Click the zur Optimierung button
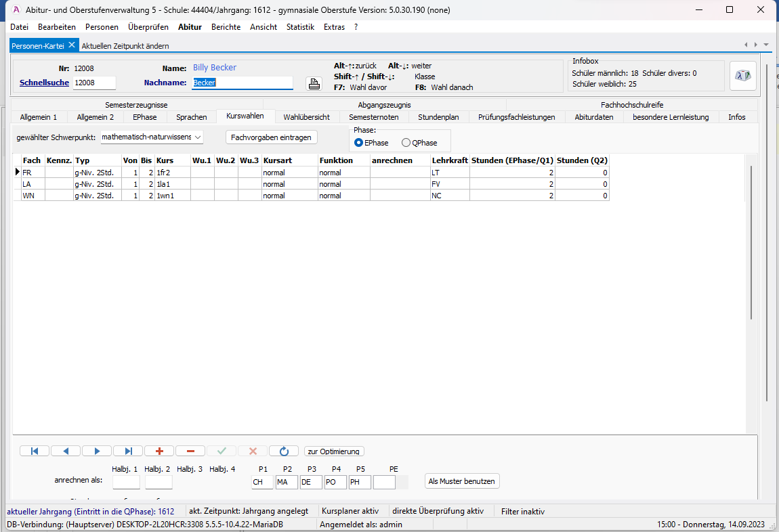The image size is (779, 532). coord(334,451)
